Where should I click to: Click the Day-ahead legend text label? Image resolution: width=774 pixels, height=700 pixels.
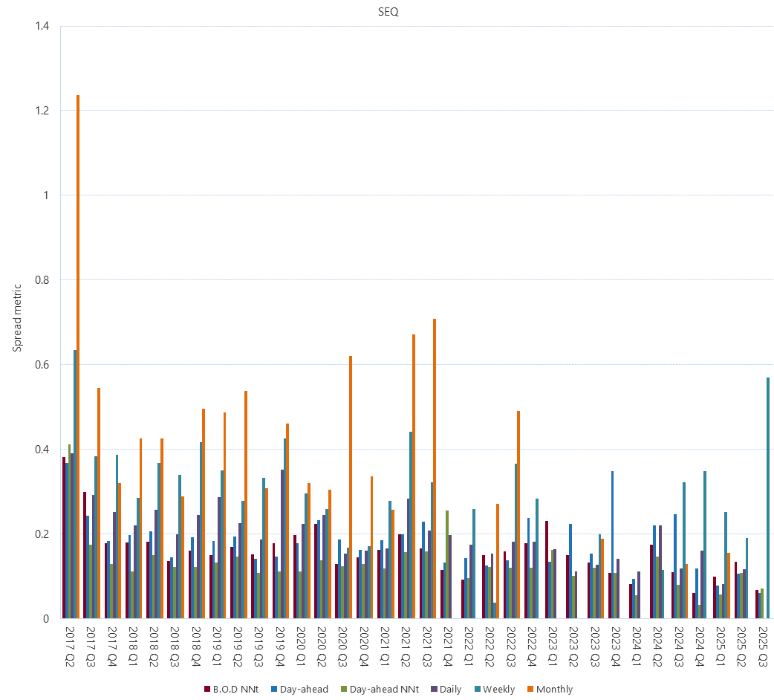(x=305, y=689)
